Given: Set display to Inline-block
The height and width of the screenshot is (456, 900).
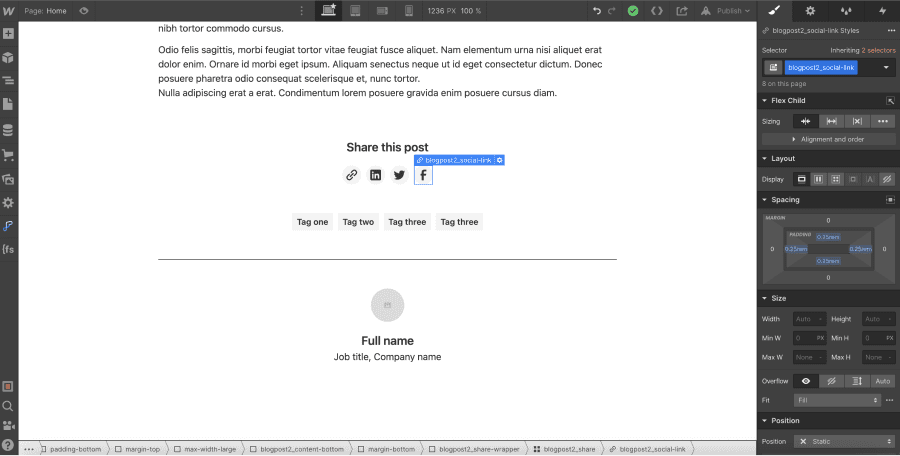Looking at the screenshot, I should point(853,179).
